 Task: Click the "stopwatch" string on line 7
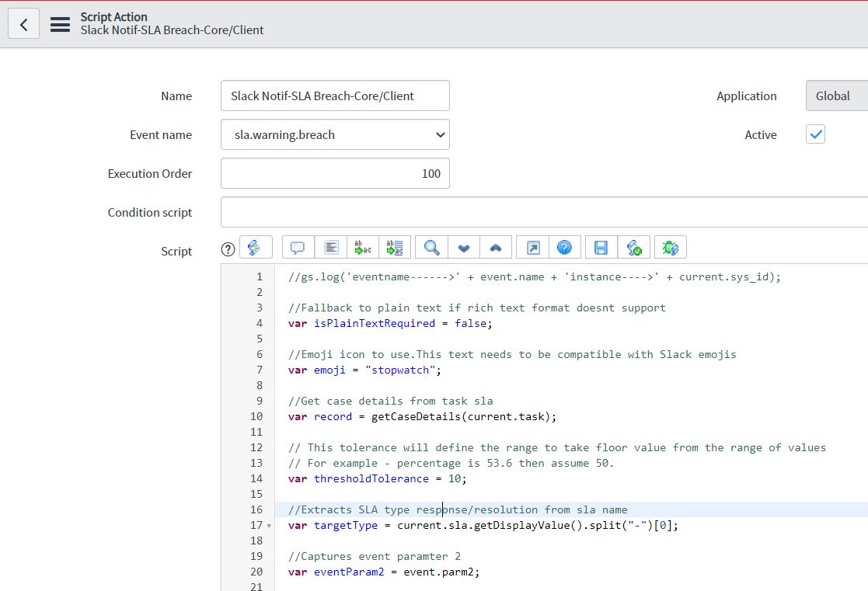[x=399, y=370]
